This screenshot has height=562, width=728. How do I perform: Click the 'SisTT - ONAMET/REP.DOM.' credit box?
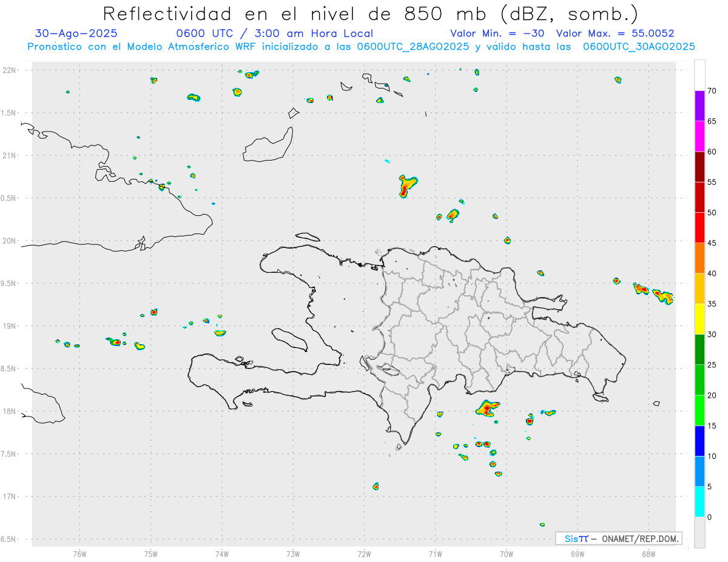(619, 538)
